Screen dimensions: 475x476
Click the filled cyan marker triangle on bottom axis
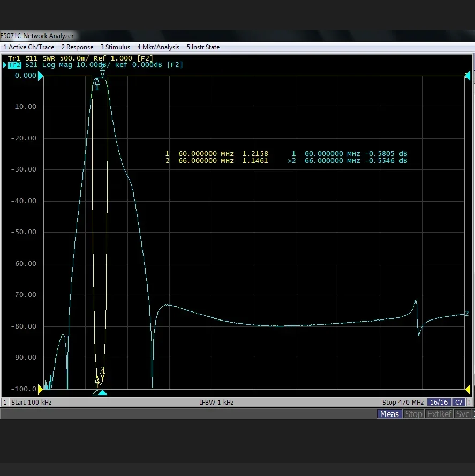pos(103,392)
